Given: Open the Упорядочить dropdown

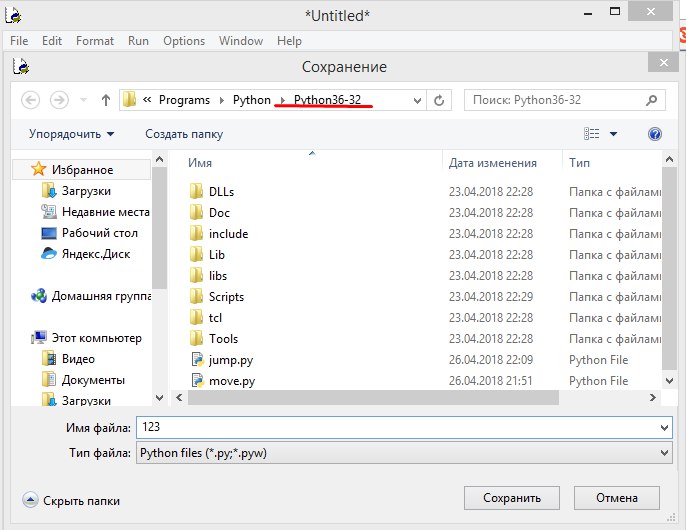Looking at the screenshot, I should click(71, 133).
